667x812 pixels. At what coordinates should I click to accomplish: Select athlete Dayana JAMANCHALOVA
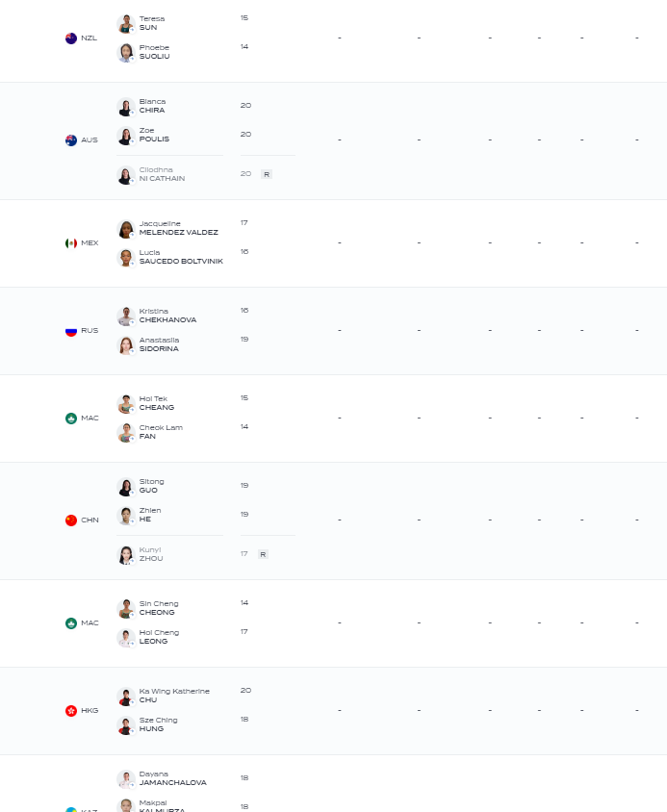coord(172,779)
